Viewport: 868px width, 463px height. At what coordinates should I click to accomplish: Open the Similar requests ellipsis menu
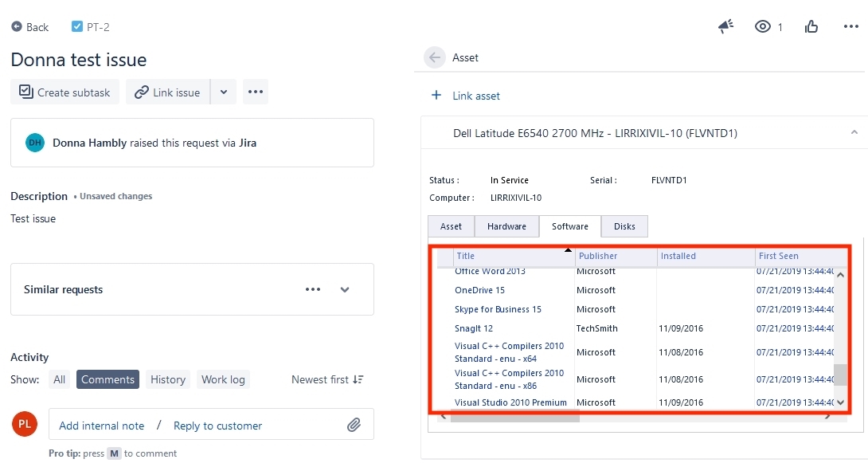(x=313, y=289)
